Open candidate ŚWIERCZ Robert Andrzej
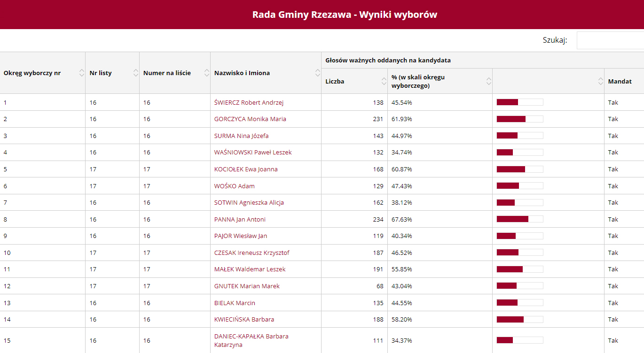 tap(249, 102)
